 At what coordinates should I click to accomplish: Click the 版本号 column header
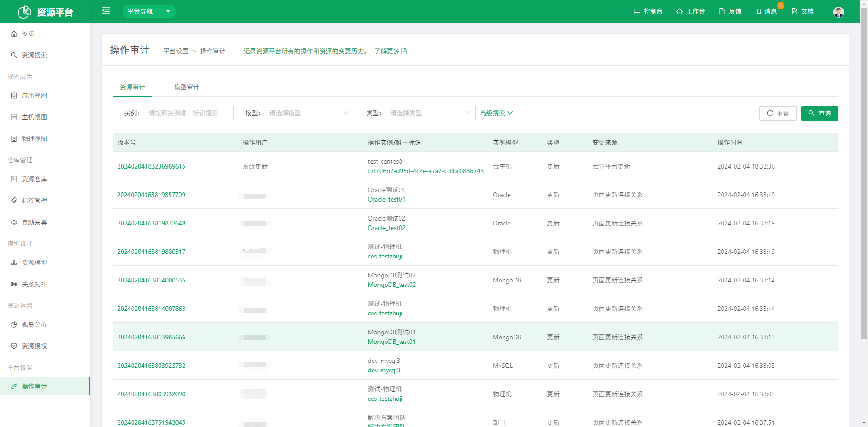point(127,142)
